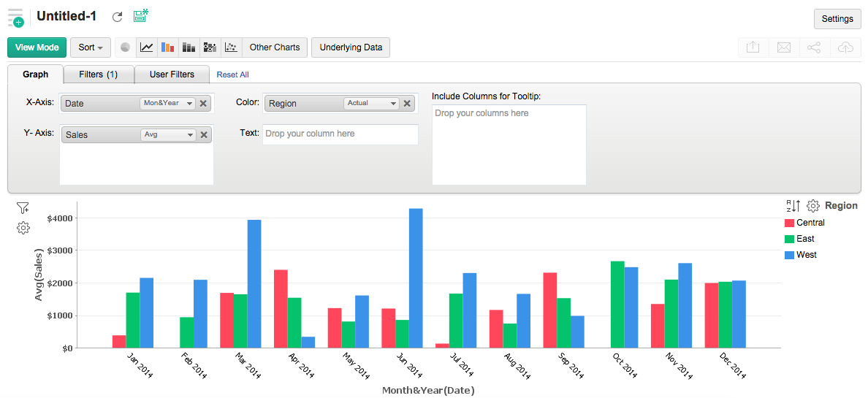The height and width of the screenshot is (398, 868).
Task: Save the report using the green save icon
Action: pos(140,15)
